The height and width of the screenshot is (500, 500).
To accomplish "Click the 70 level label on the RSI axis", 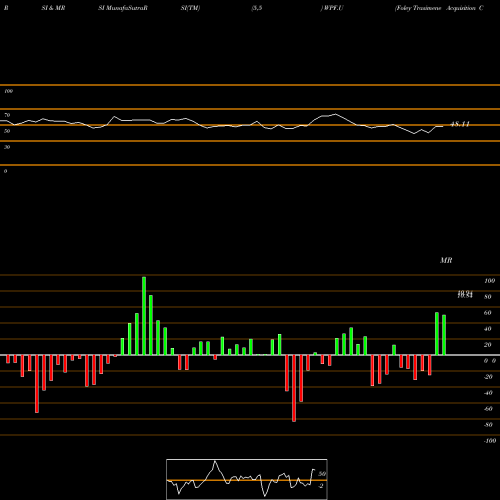I will click(7, 115).
